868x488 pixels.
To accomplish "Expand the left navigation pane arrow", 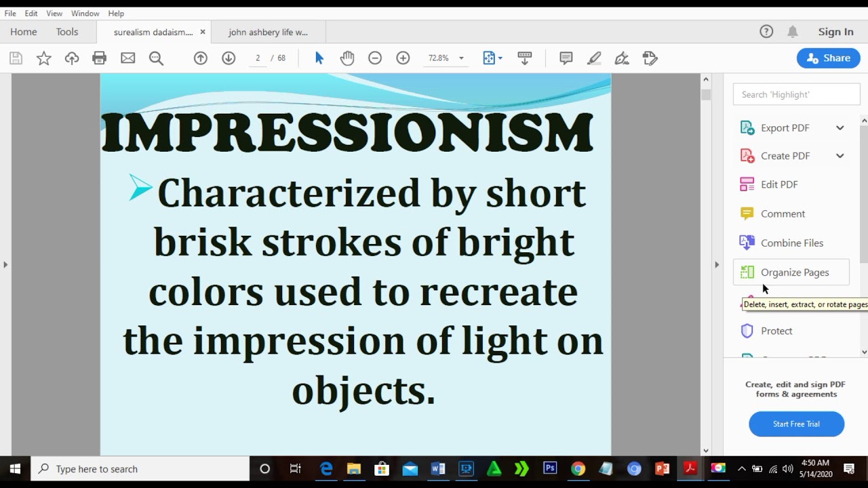I will click(x=5, y=264).
